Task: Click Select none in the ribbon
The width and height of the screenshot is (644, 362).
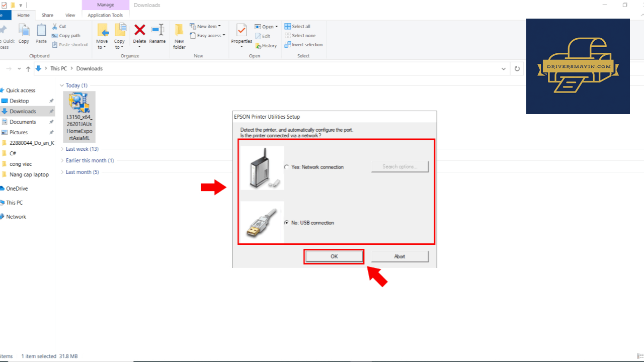Action: click(x=300, y=36)
